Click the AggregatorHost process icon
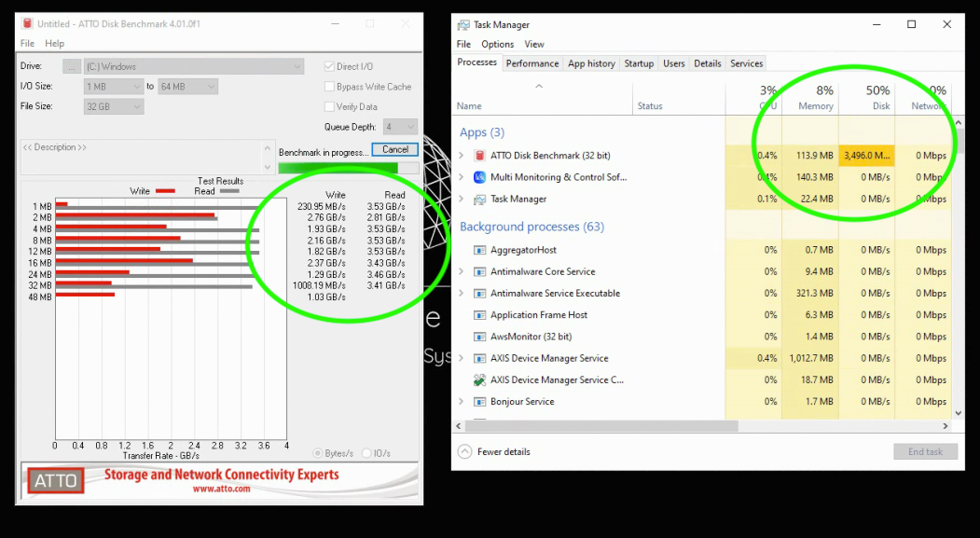 click(479, 250)
